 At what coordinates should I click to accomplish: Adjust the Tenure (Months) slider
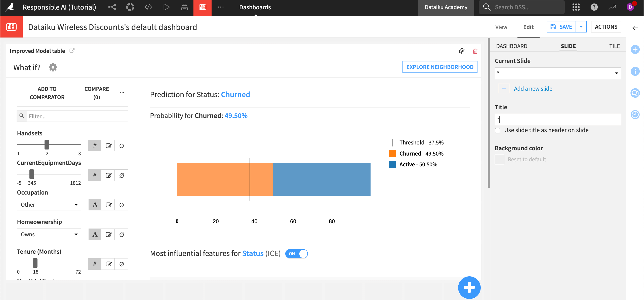coord(35,262)
